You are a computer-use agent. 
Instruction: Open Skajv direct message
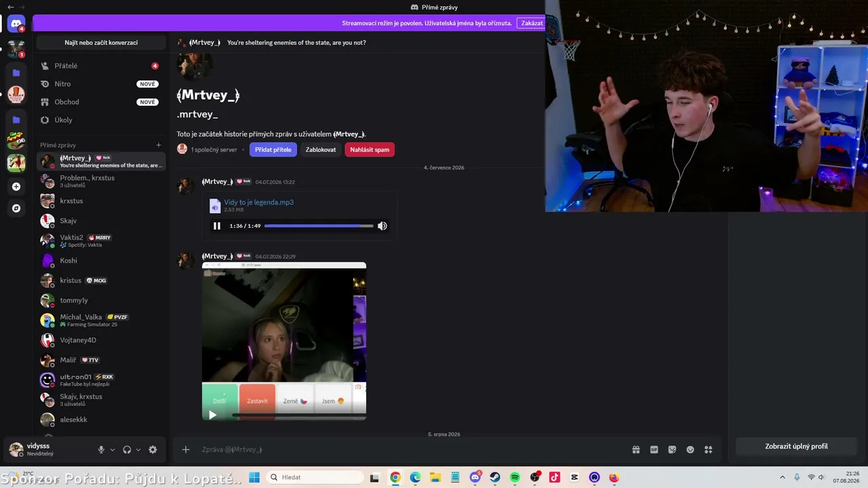click(x=100, y=221)
